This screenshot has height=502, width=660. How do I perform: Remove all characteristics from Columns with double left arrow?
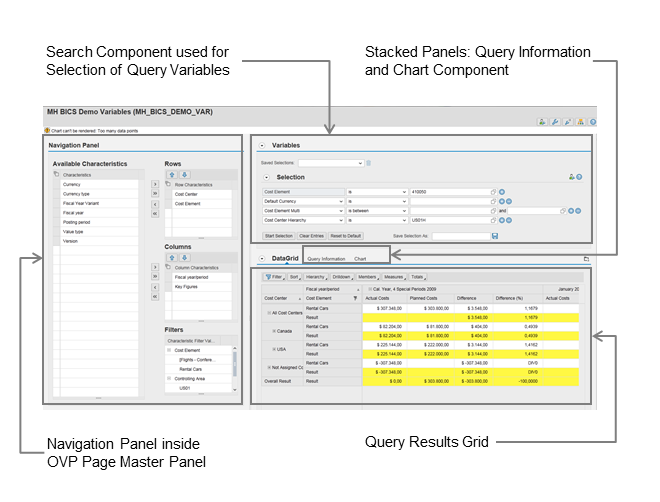click(x=155, y=297)
